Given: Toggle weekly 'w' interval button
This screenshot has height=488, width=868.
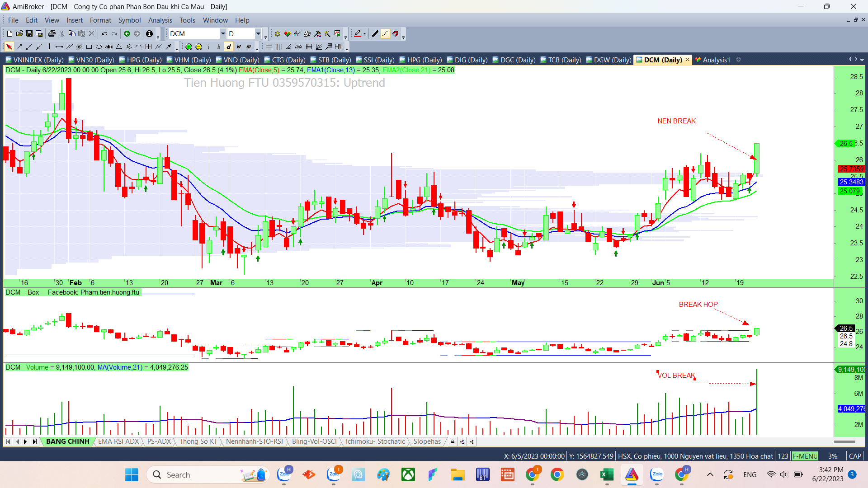Looking at the screenshot, I should click(239, 47).
